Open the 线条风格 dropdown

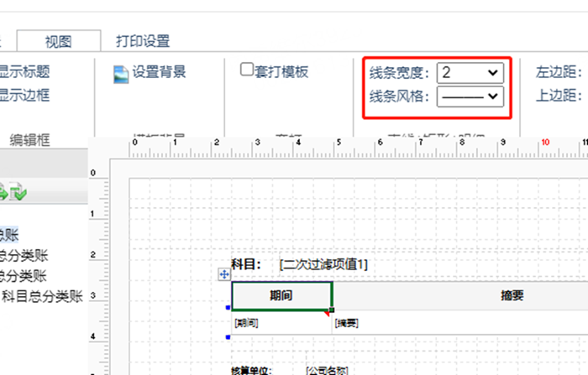click(x=470, y=96)
